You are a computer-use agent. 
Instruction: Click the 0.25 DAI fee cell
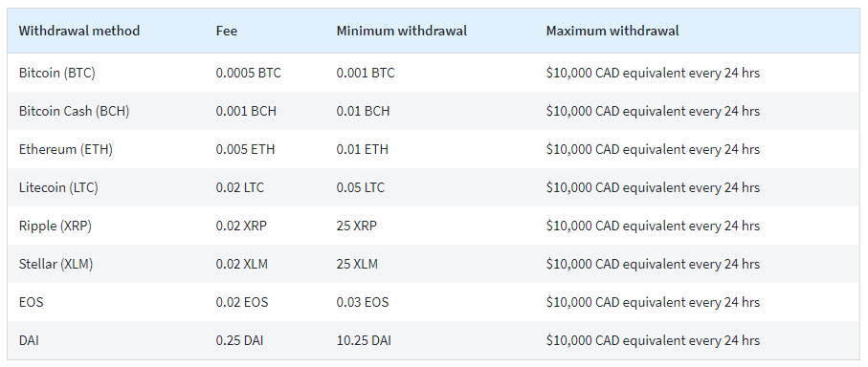tap(239, 340)
